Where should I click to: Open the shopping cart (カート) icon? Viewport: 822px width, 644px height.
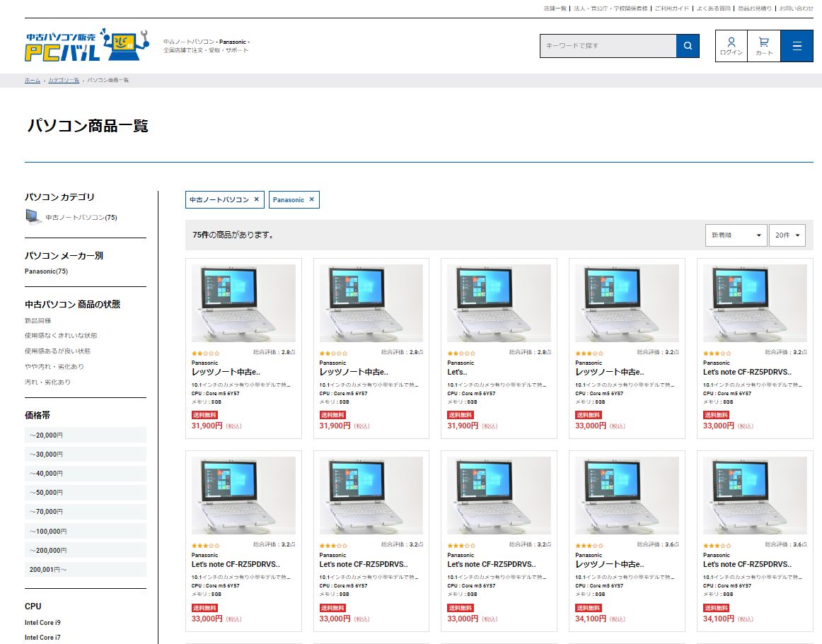(764, 45)
